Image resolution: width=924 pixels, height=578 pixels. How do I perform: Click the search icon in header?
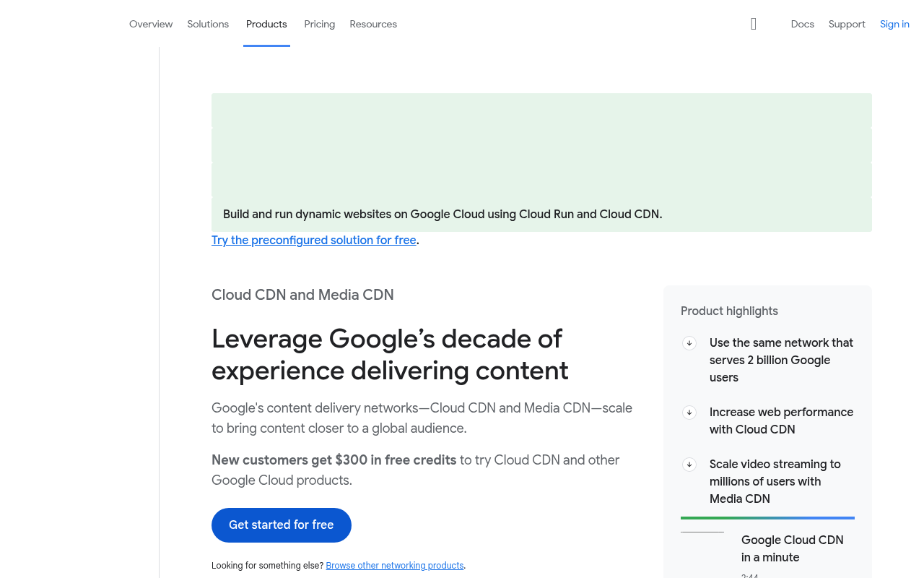(x=754, y=24)
